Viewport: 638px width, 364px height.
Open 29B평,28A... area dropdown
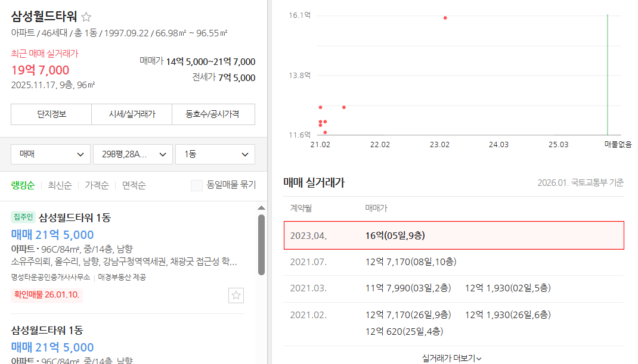[x=132, y=154]
